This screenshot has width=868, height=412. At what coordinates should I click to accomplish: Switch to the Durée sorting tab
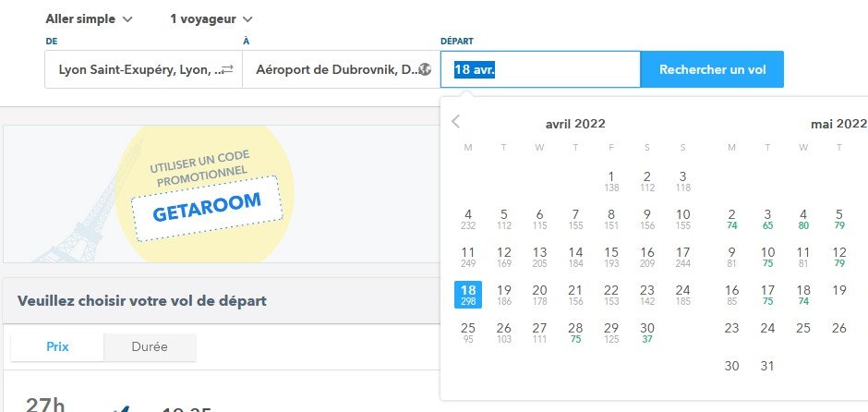[x=150, y=347]
